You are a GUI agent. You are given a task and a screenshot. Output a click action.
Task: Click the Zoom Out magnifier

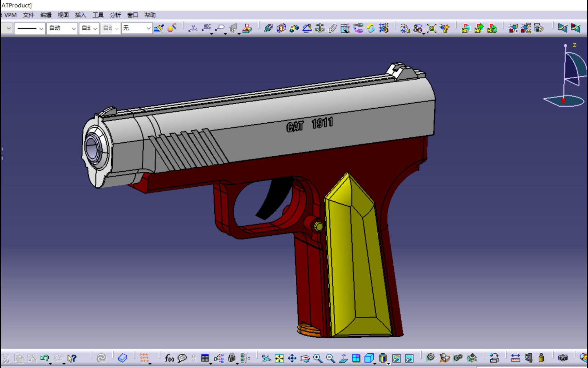click(x=330, y=358)
